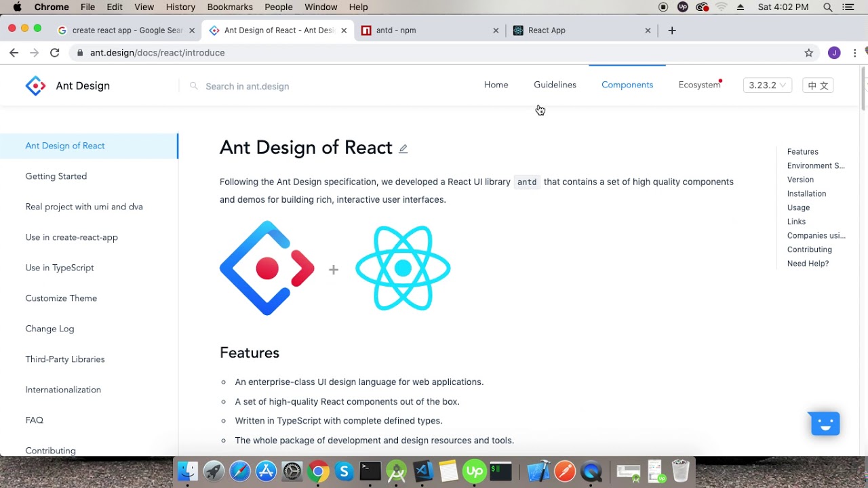Click the lock icon in address bar
This screenshot has width=868, height=488.
point(80,53)
